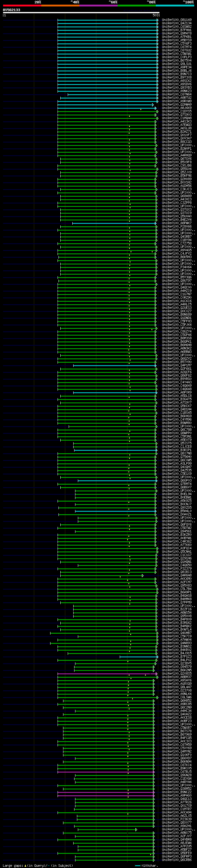Open hit UniRef100_A5BYS9

177,40
